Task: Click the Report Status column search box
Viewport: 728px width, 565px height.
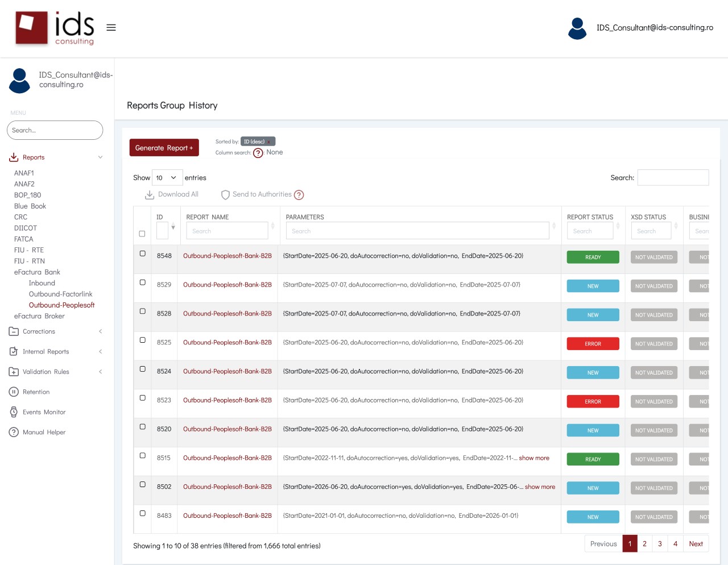Action: 590,231
